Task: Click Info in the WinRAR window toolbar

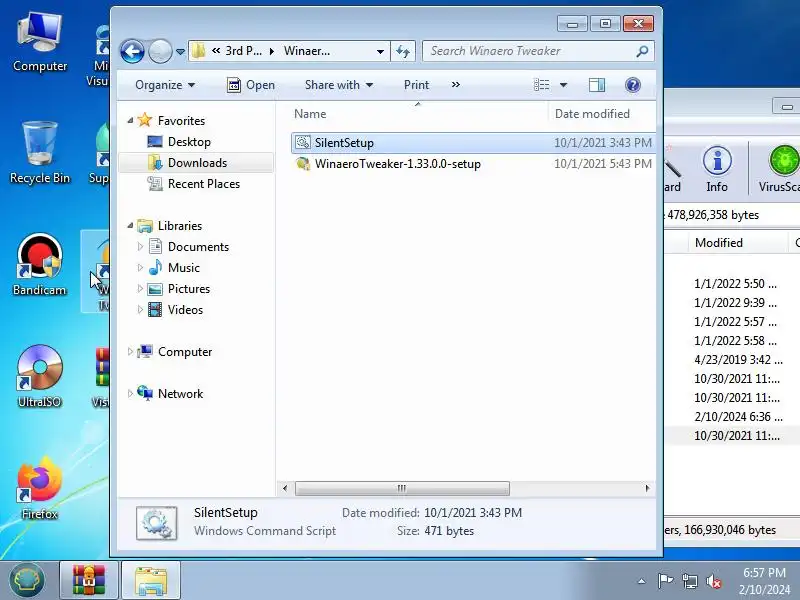Action: (717, 169)
